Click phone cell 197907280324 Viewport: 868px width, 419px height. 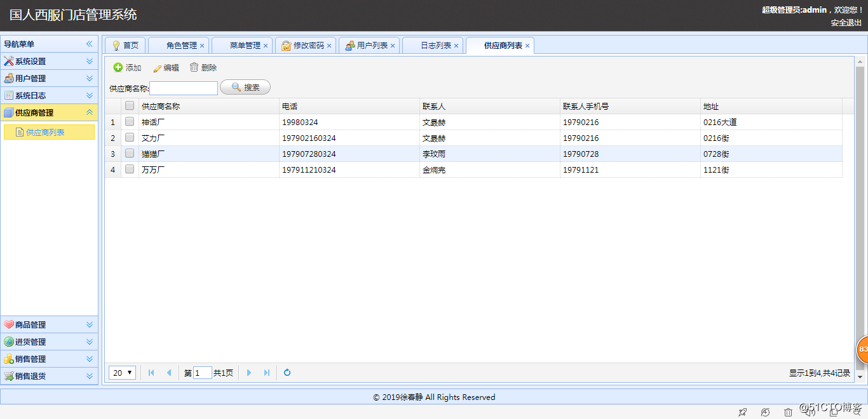pos(349,154)
